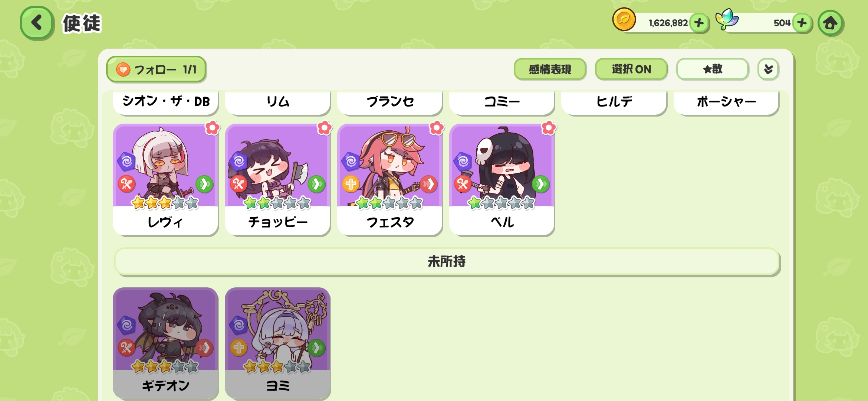Collapse the 未所持 section header
Screen dimensions: 868x401
coord(447,262)
